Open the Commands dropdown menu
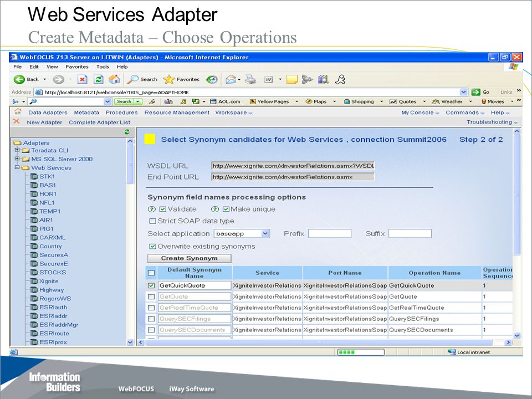 pyautogui.click(x=465, y=112)
